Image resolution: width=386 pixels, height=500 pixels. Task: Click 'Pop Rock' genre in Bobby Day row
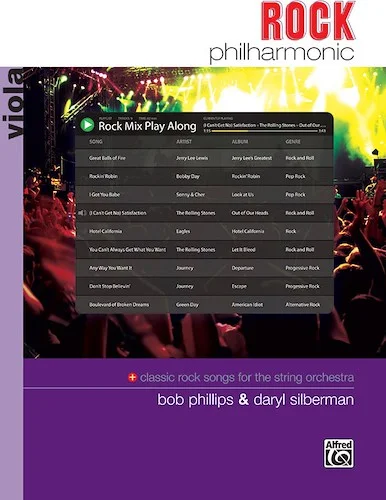[295, 176]
